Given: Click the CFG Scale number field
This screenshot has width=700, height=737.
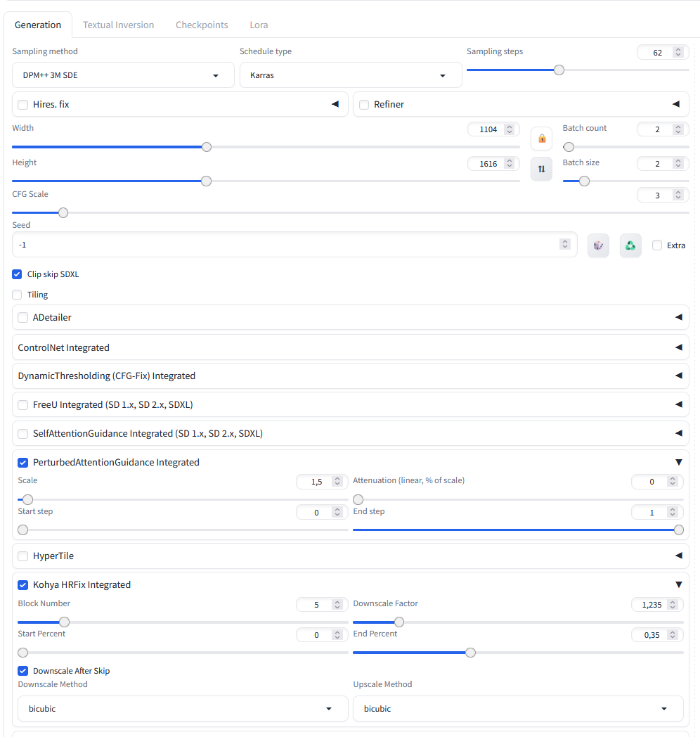Looking at the screenshot, I should (x=663, y=195).
